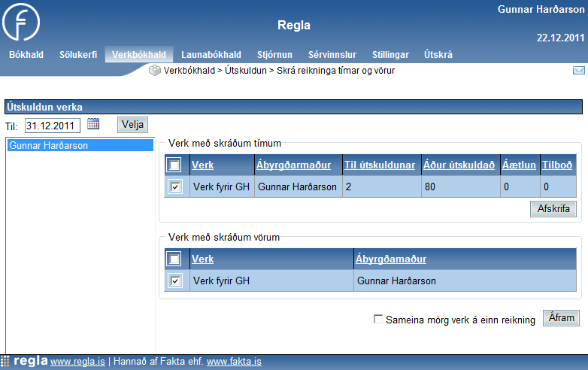Open the Sölukerfi menu
Screen dimensions: 588x370
click(x=78, y=55)
